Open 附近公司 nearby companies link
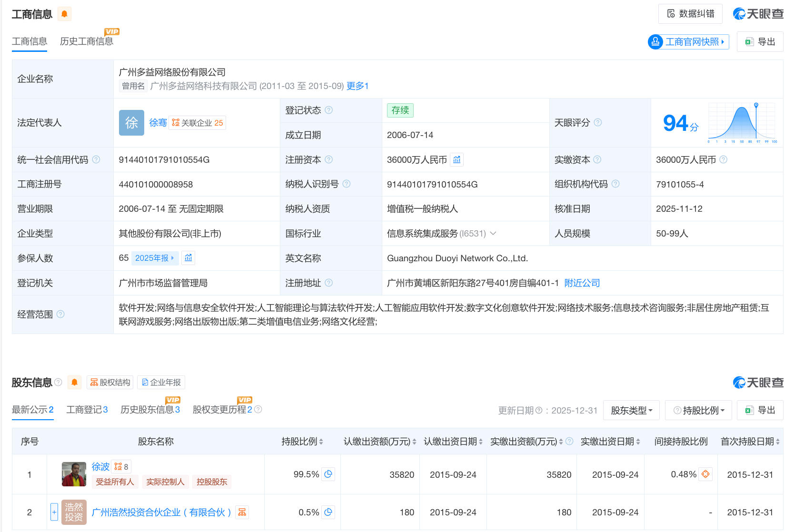Screen dimensions: 794x532 pyautogui.click(x=582, y=283)
